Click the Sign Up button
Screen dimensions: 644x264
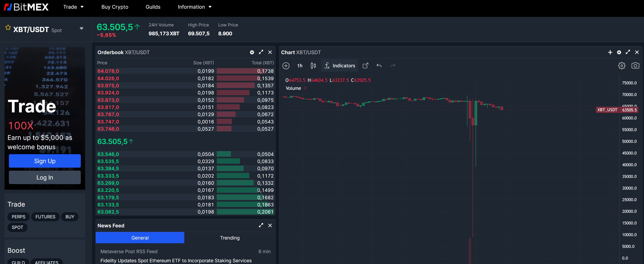pyautogui.click(x=45, y=161)
